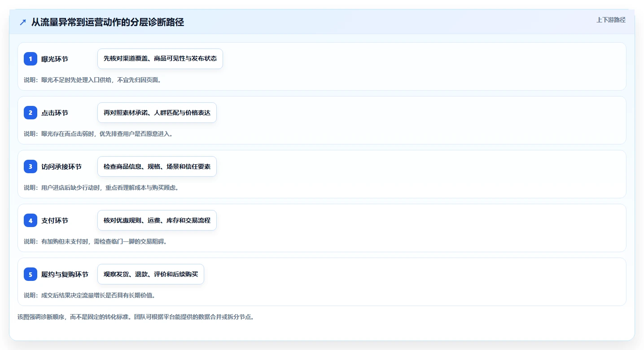This screenshot has width=644, height=350.
Task: Click the 核对优惠规则、运费、库存和交易流程 box
Action: click(x=157, y=220)
